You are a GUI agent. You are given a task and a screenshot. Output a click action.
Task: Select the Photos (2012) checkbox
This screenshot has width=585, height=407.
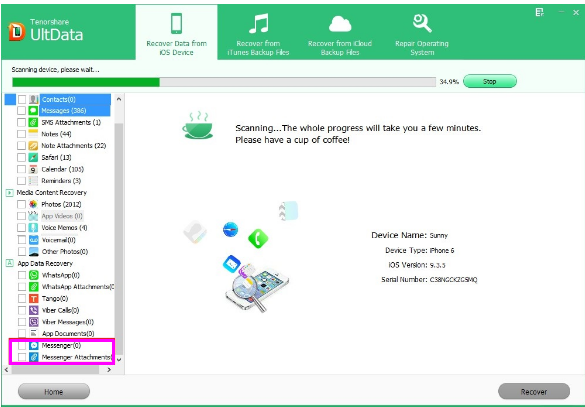tap(22, 204)
